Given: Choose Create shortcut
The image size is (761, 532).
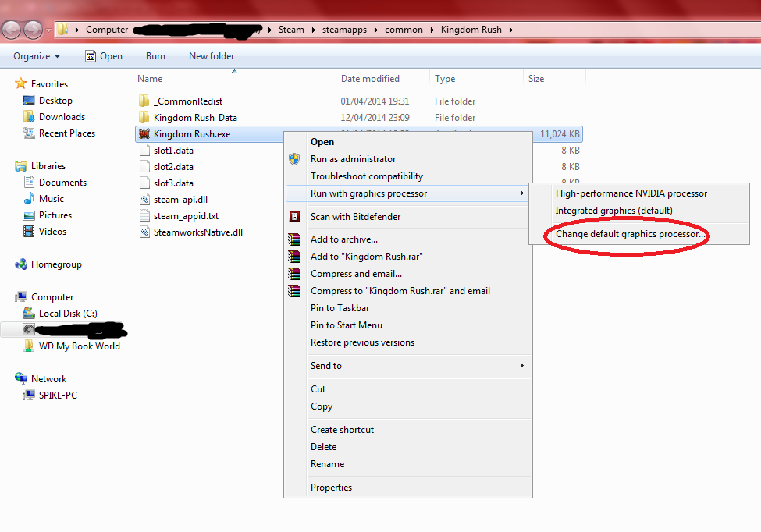Looking at the screenshot, I should 407,430.
